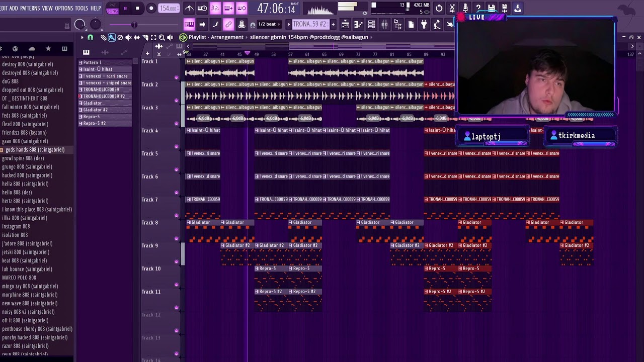644x362 pixels.
Task: Expand Playlist - Arrangement breadcrumb
Action: (216, 37)
